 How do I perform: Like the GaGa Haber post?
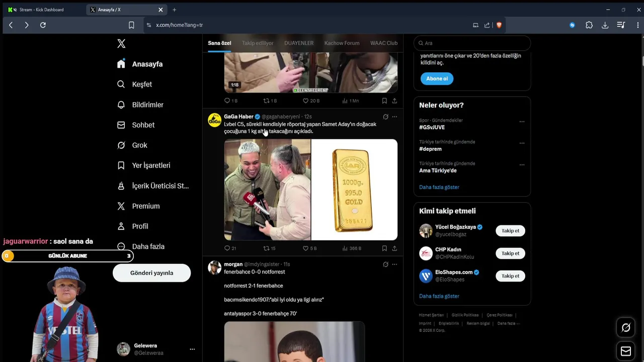[x=309, y=248]
